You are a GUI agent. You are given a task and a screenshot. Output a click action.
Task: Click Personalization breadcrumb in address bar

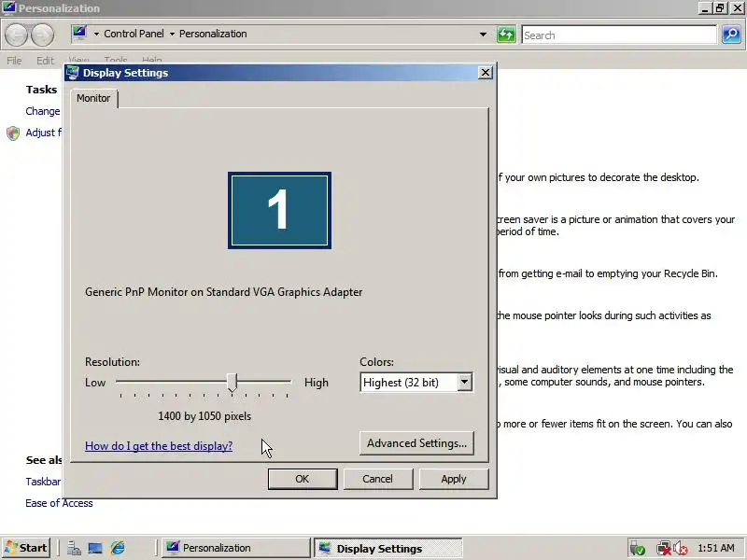click(213, 34)
